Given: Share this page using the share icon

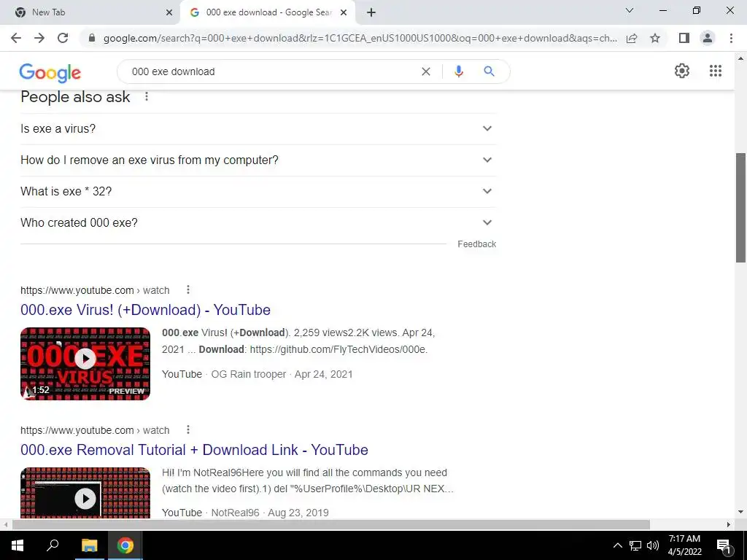Looking at the screenshot, I should click(632, 38).
